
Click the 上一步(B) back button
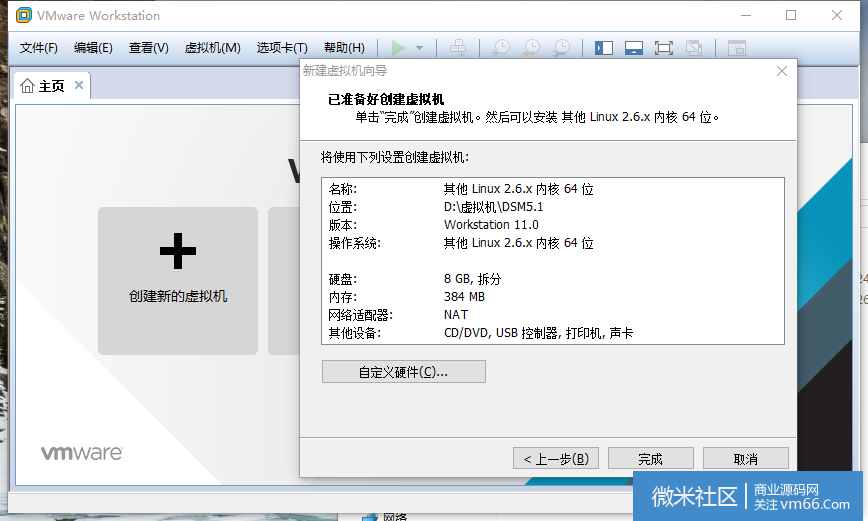[556, 458]
